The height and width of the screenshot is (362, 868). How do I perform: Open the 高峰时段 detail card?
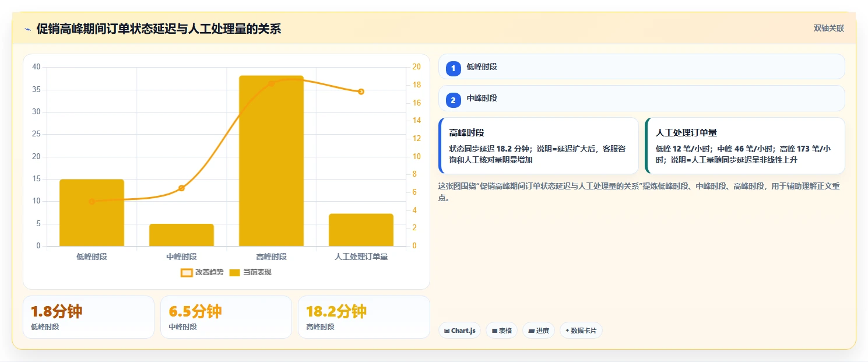[x=539, y=146]
